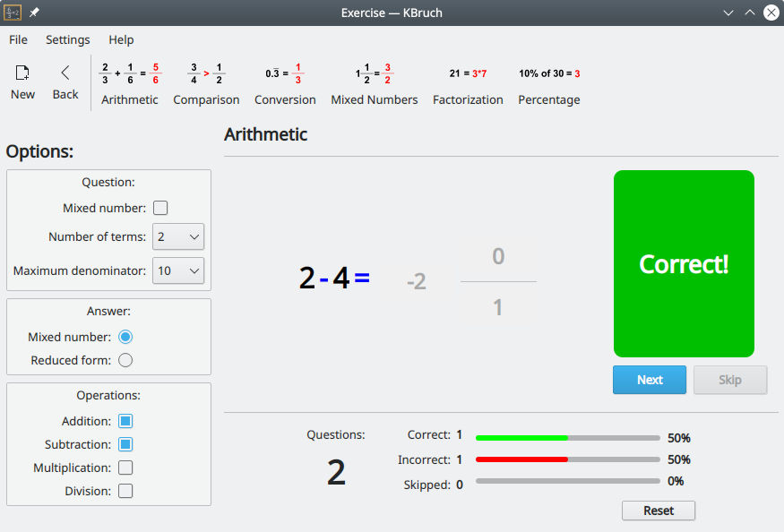Enable the Multiplication operation checkbox

coord(125,468)
